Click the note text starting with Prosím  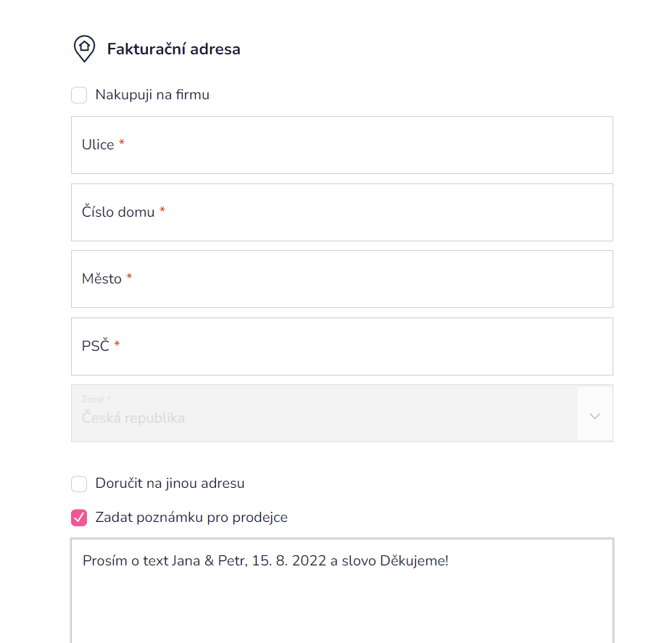pos(265,560)
